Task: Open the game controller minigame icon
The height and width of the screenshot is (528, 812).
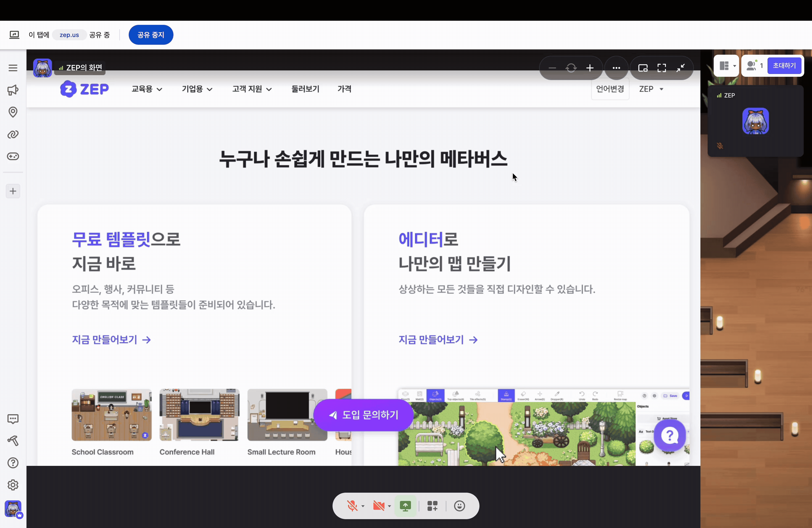Action: tap(13, 157)
